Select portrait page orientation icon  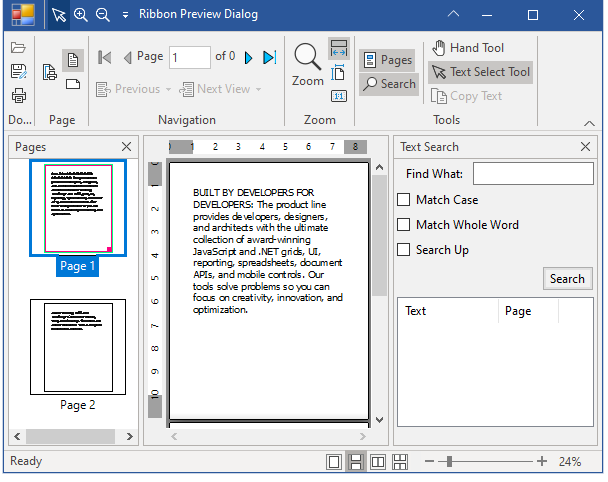pos(72,60)
